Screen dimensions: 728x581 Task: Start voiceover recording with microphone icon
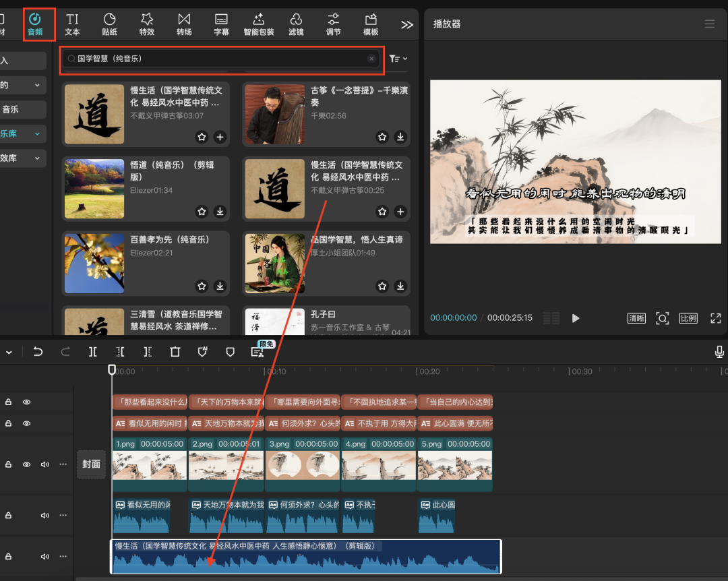point(719,352)
